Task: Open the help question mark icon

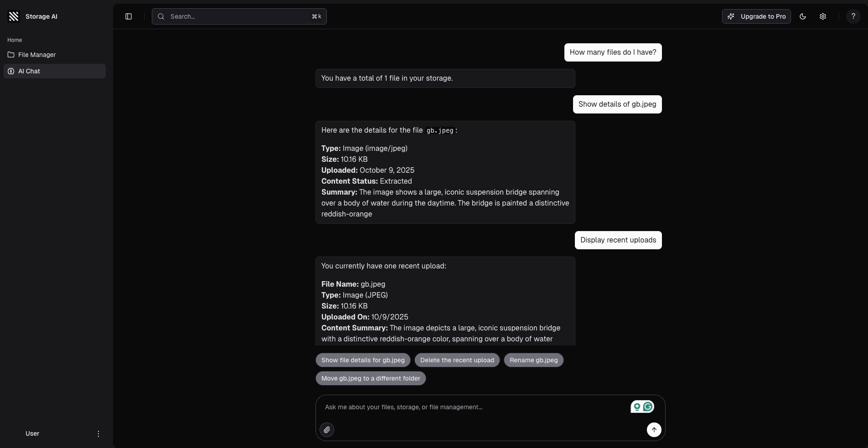Action: 853,16
